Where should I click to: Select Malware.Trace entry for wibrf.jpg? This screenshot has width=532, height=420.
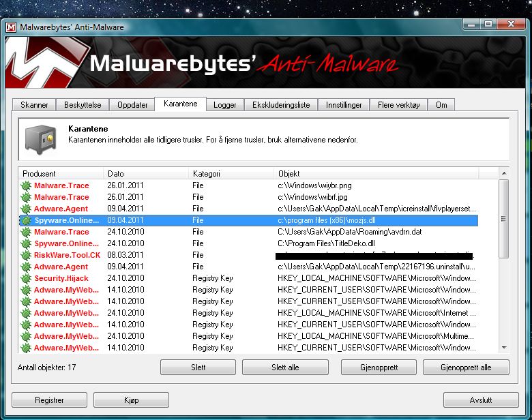tap(61, 197)
